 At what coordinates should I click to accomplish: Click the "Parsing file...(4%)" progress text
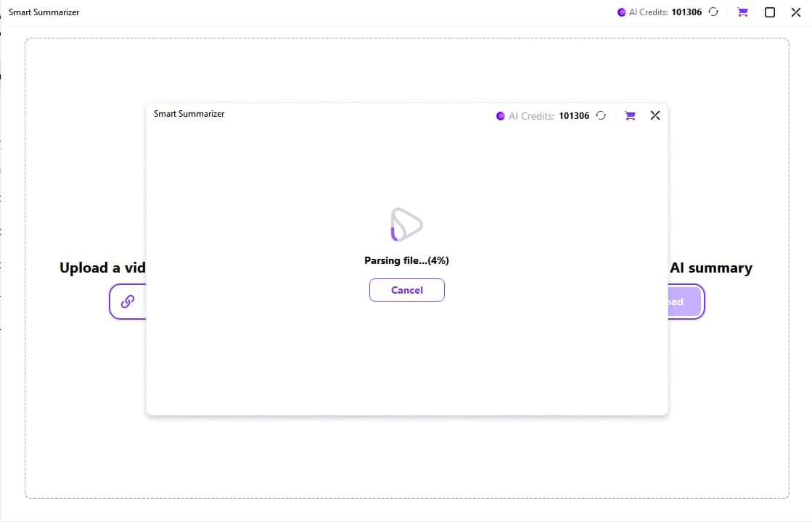tap(406, 260)
